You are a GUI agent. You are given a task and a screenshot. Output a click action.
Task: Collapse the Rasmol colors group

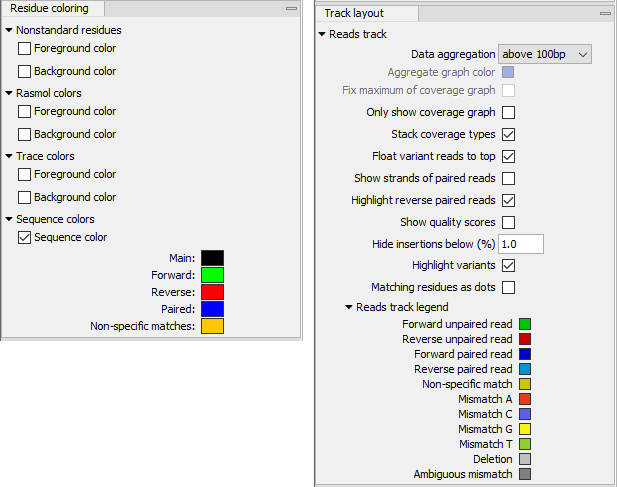coord(9,93)
